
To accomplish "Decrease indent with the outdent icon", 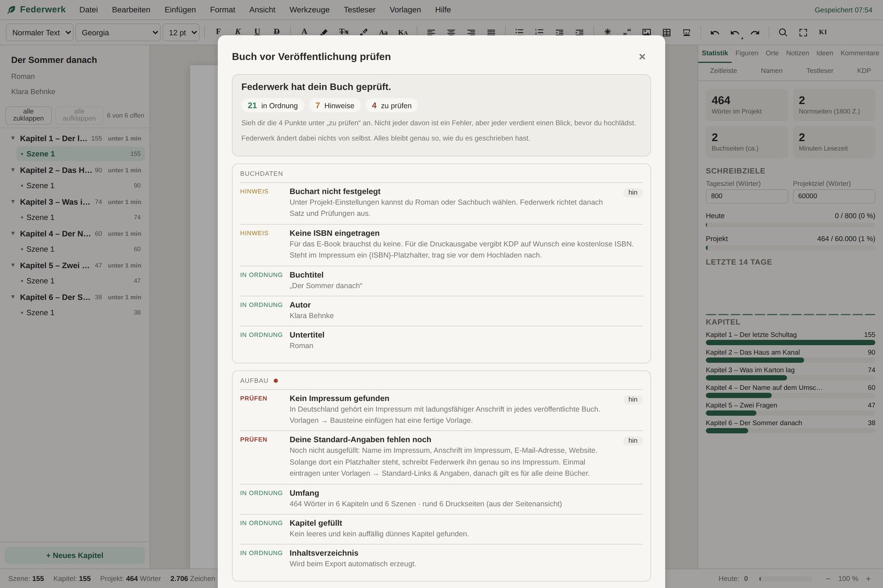I will [x=559, y=32].
